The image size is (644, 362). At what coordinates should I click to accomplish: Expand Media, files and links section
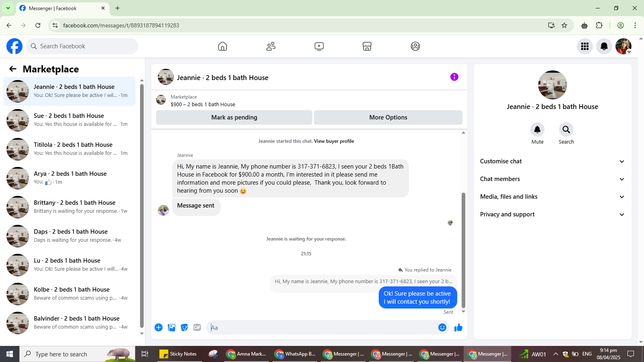552,197
